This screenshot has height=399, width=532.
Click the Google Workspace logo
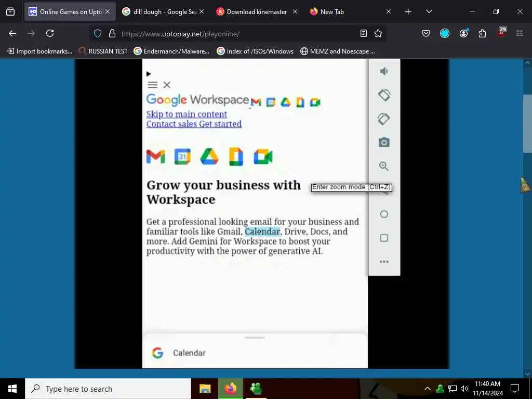(198, 100)
